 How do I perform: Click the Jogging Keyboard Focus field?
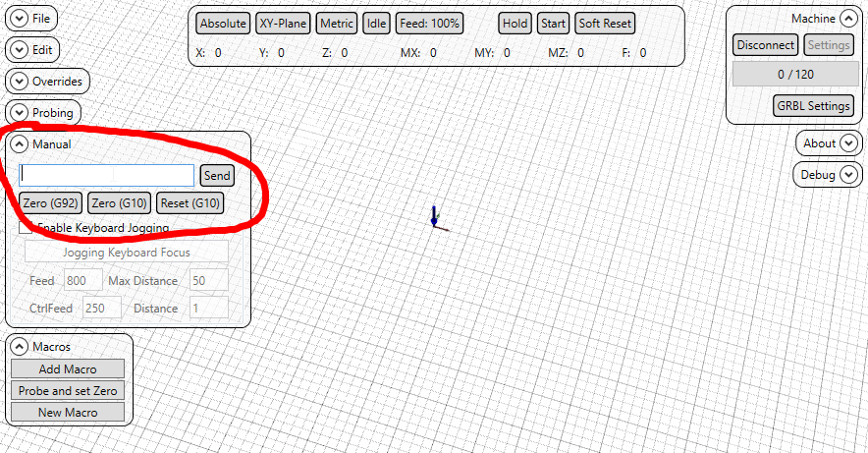pyautogui.click(x=127, y=252)
